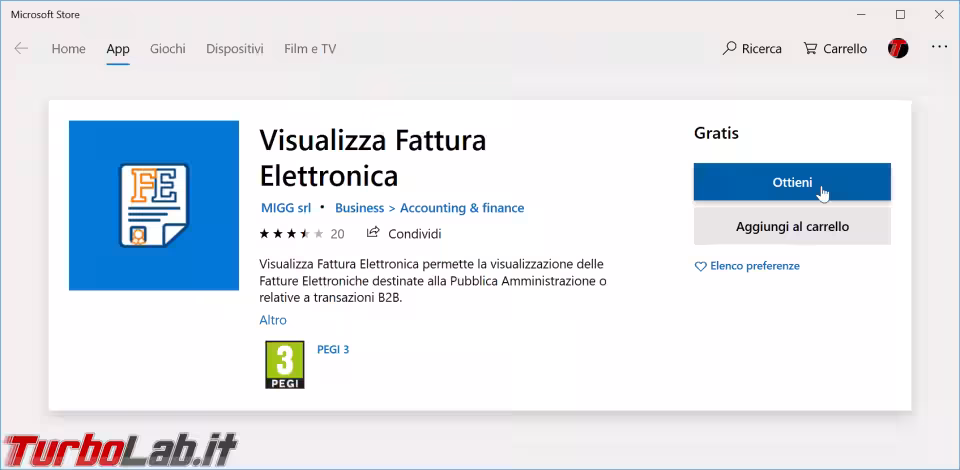Click the shopping cart icon

(x=810, y=48)
